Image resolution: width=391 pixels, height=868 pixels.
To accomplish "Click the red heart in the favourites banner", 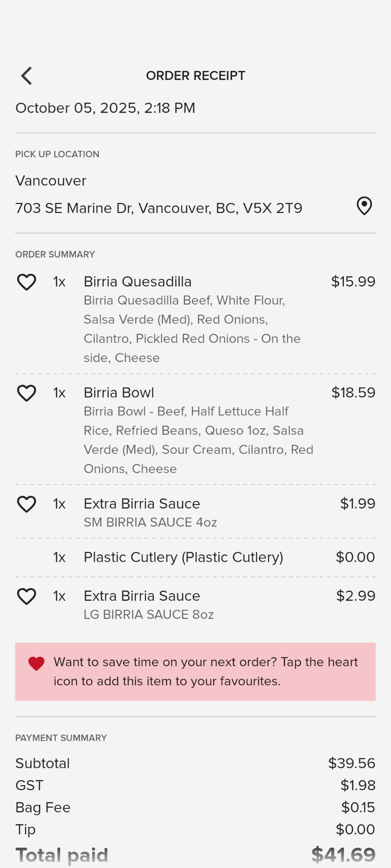I will click(x=36, y=663).
